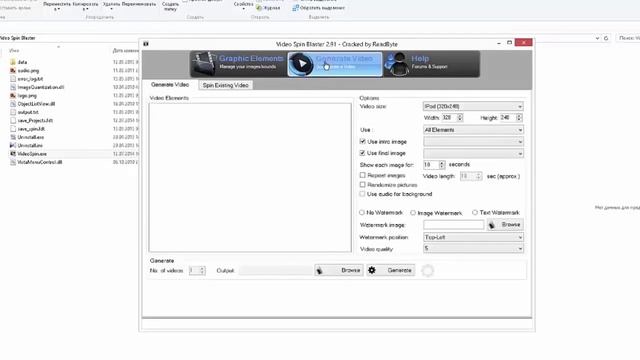Open the Watermark position dropdown
The height and width of the screenshot is (360, 640).
coord(473,237)
